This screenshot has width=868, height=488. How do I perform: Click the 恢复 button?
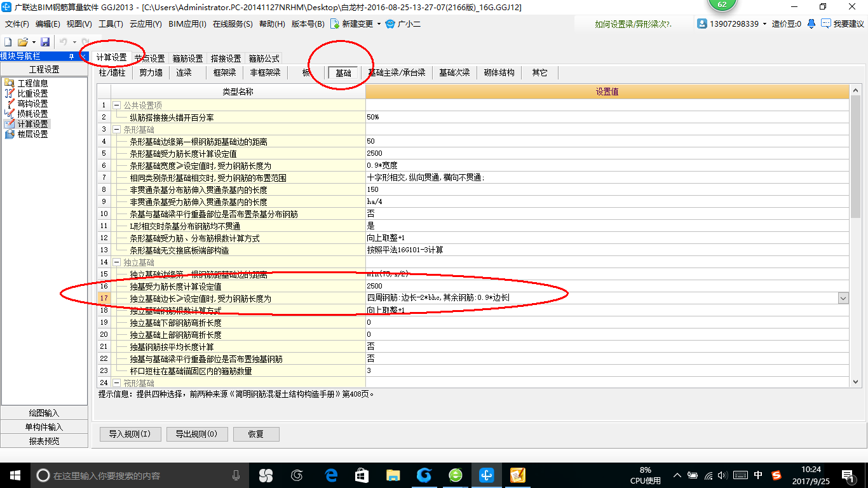pos(256,435)
